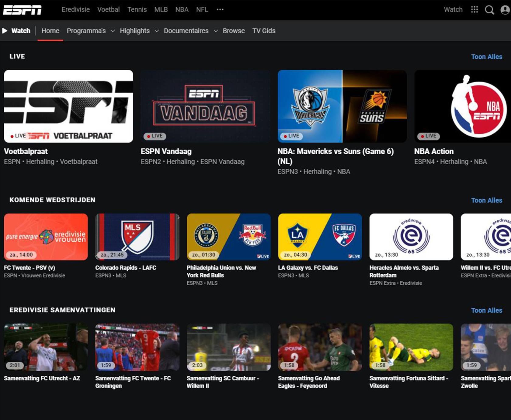The width and height of the screenshot is (511, 420).
Task: Play the FC Twente - FC Groningen summary video
Action: tap(137, 347)
